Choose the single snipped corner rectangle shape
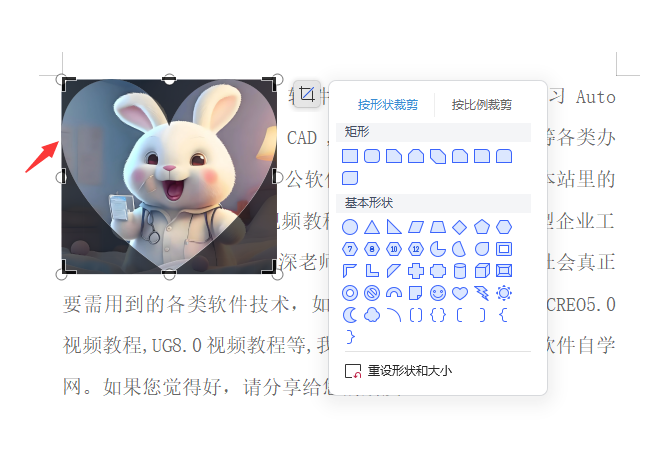 (394, 156)
